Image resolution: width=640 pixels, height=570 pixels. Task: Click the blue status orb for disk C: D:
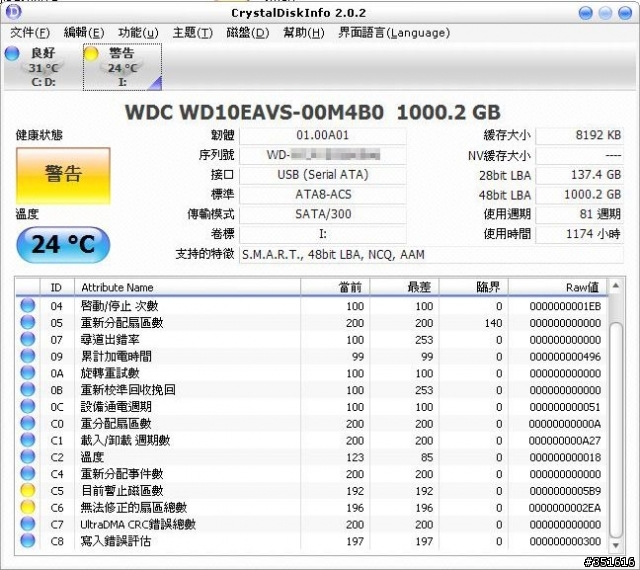(x=12, y=53)
